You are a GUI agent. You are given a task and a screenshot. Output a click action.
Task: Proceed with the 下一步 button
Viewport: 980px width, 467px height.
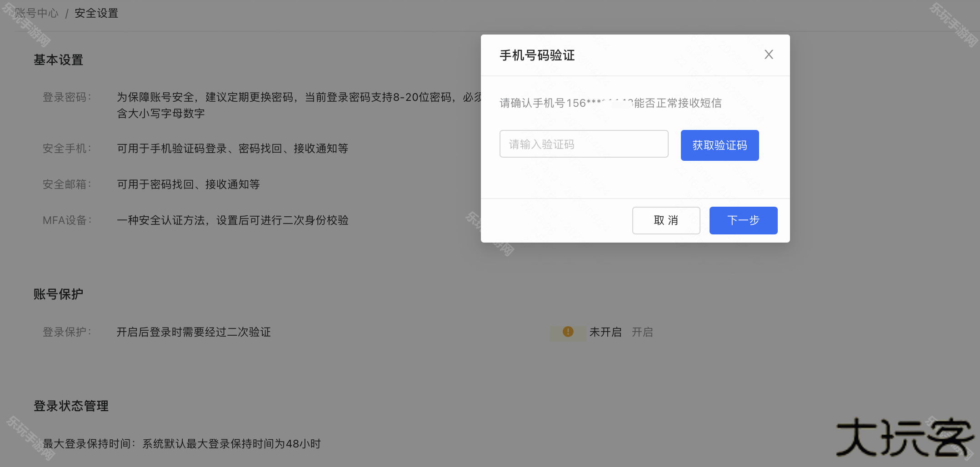click(x=743, y=221)
